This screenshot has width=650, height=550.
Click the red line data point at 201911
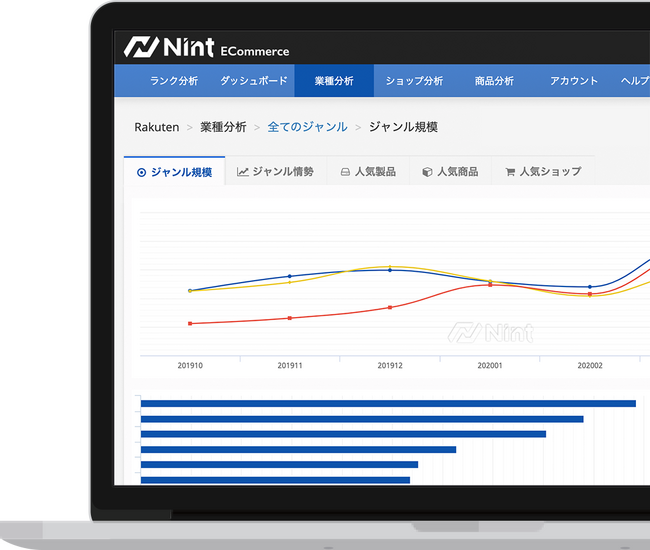[290, 318]
